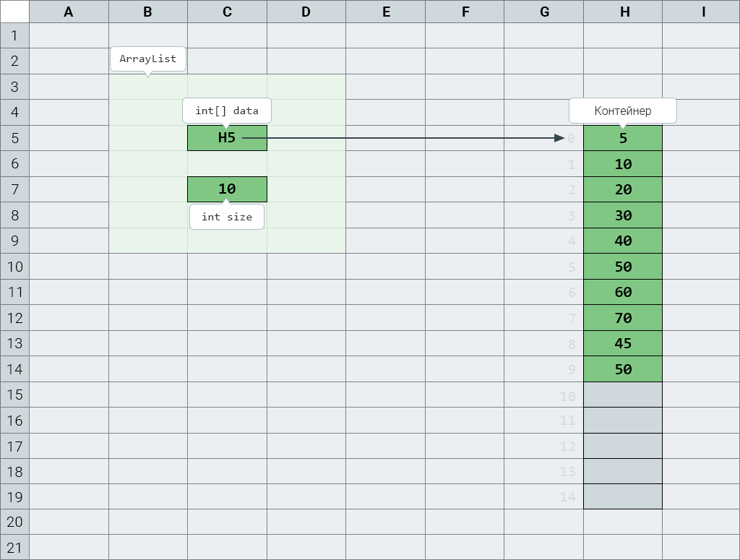Select the array element with value 45
The image size is (740, 560).
(x=623, y=343)
